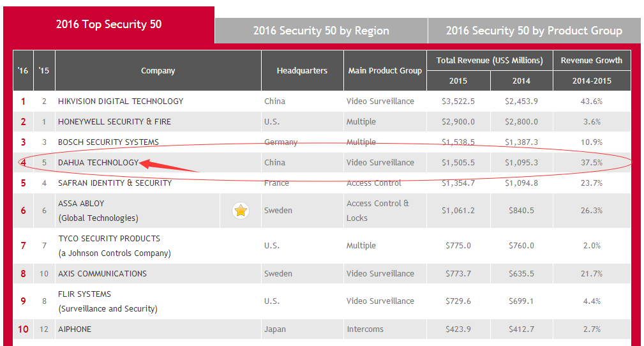This screenshot has height=346, width=644.
Task: Click the Main Product Group column header
Action: 385,71
